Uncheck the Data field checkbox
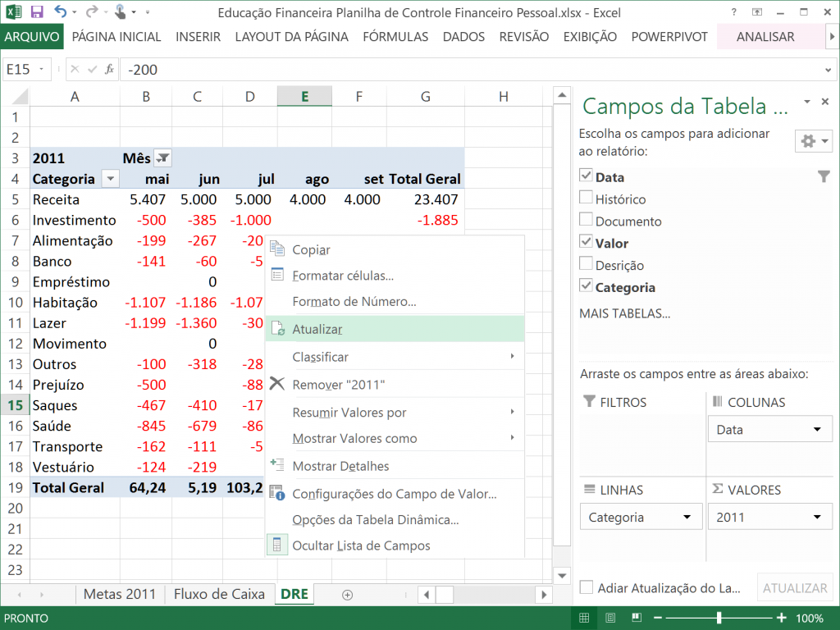 coord(586,176)
